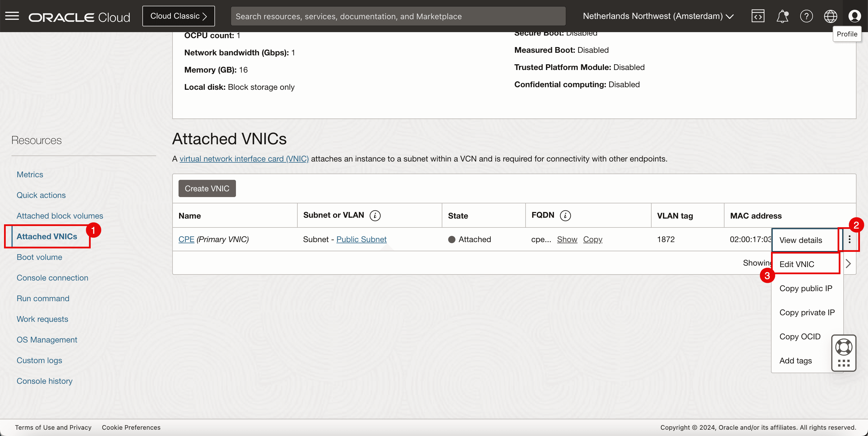Select Attached VNICs in Resources list

coord(47,236)
